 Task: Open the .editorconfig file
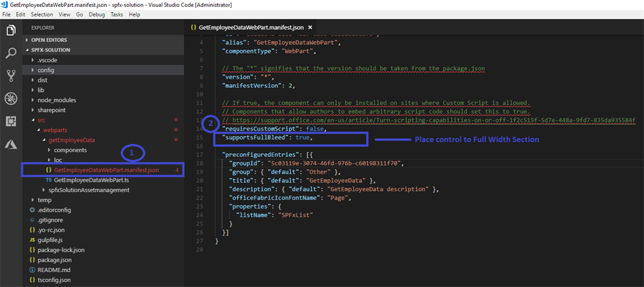103,210
